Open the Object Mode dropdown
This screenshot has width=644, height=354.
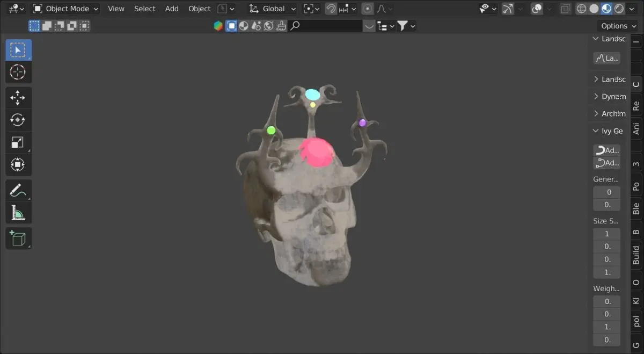coord(66,9)
